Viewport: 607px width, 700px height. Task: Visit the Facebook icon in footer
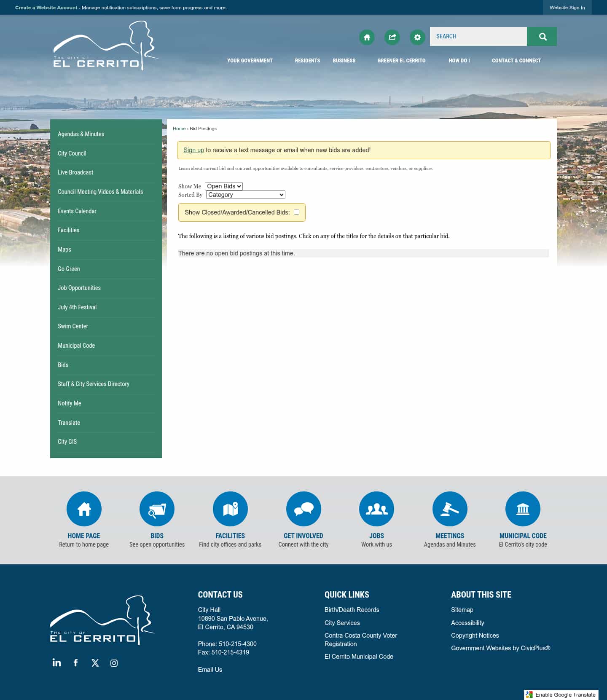click(x=76, y=662)
